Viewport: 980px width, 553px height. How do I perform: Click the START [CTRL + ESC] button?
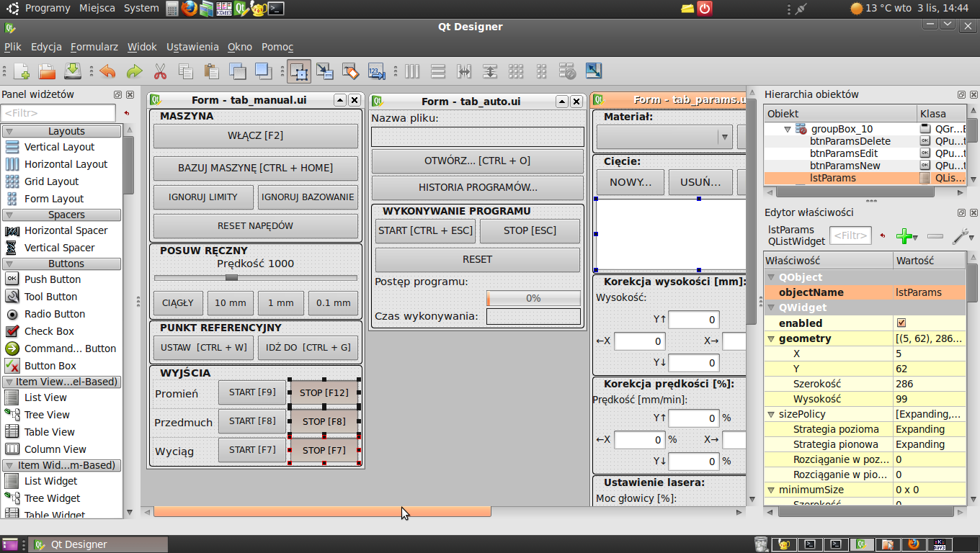point(425,231)
